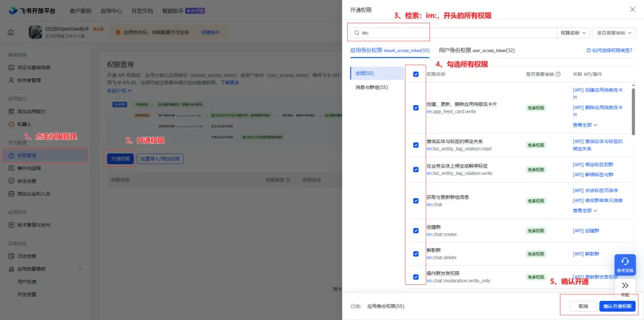Uncheck the 创建群 im:chat:create permission
The height and width of the screenshot is (320, 644).
pyautogui.click(x=416, y=230)
